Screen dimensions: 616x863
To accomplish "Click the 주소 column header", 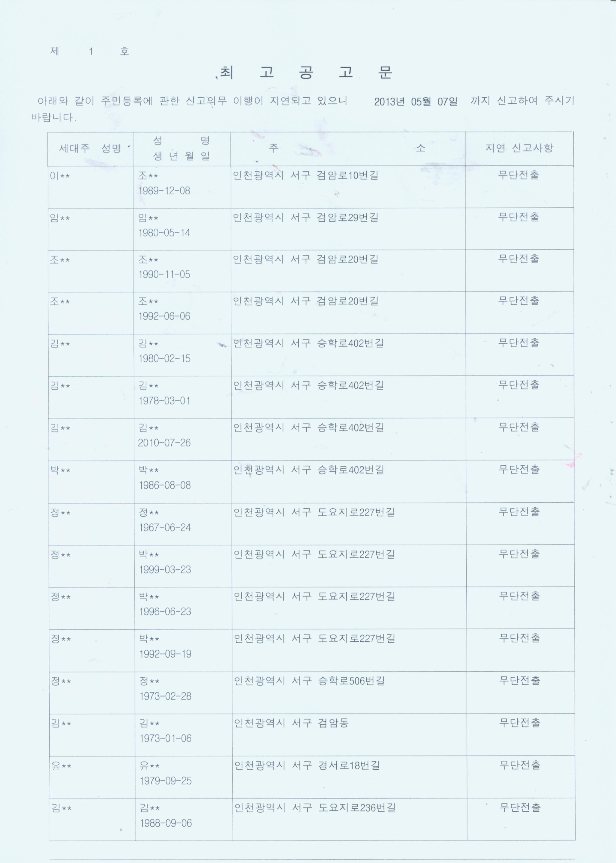I will point(348,148).
